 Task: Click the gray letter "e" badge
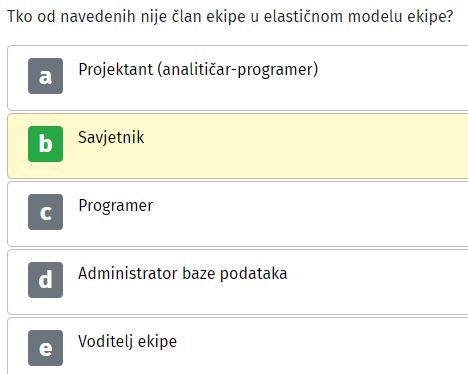coord(45,348)
